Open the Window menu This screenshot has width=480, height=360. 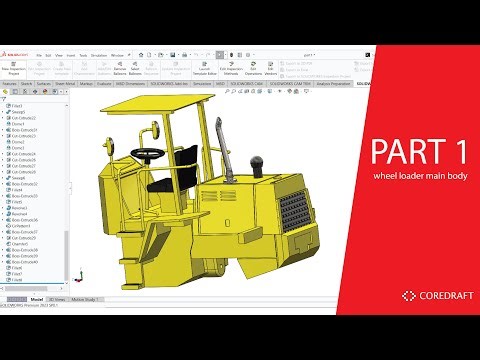point(117,55)
